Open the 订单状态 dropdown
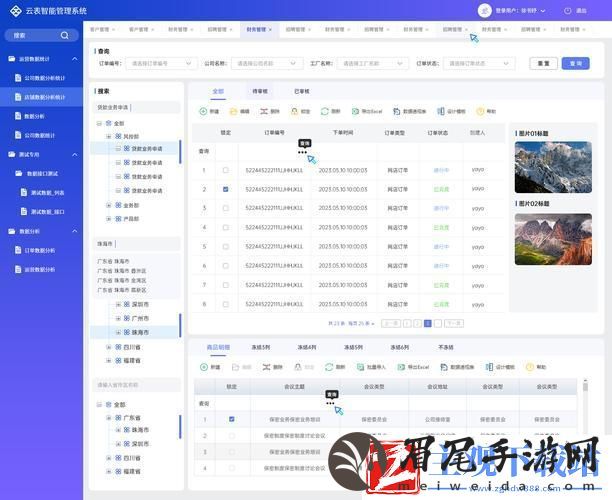This screenshot has width=612, height=500. click(x=479, y=63)
